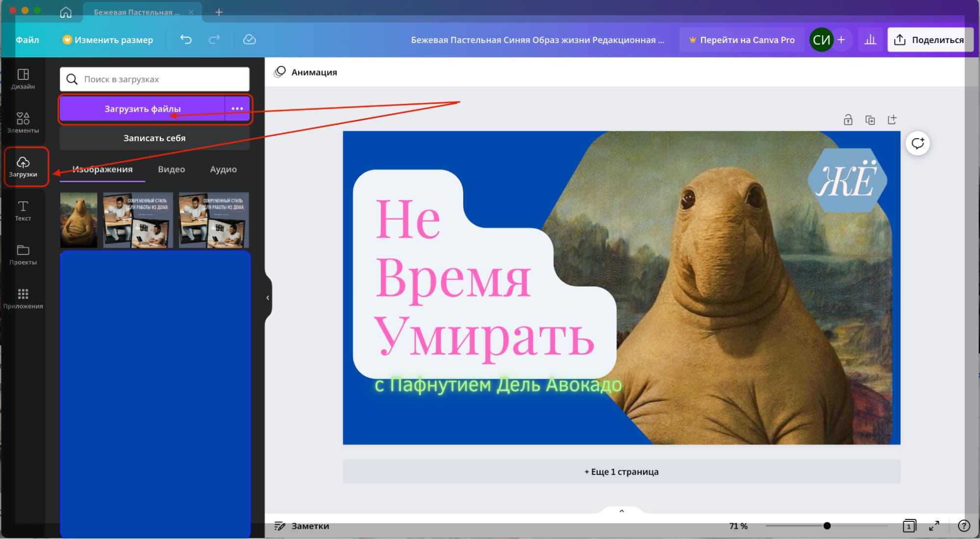Click the Поделиться share button
The height and width of the screenshot is (539, 980).
[x=930, y=40]
